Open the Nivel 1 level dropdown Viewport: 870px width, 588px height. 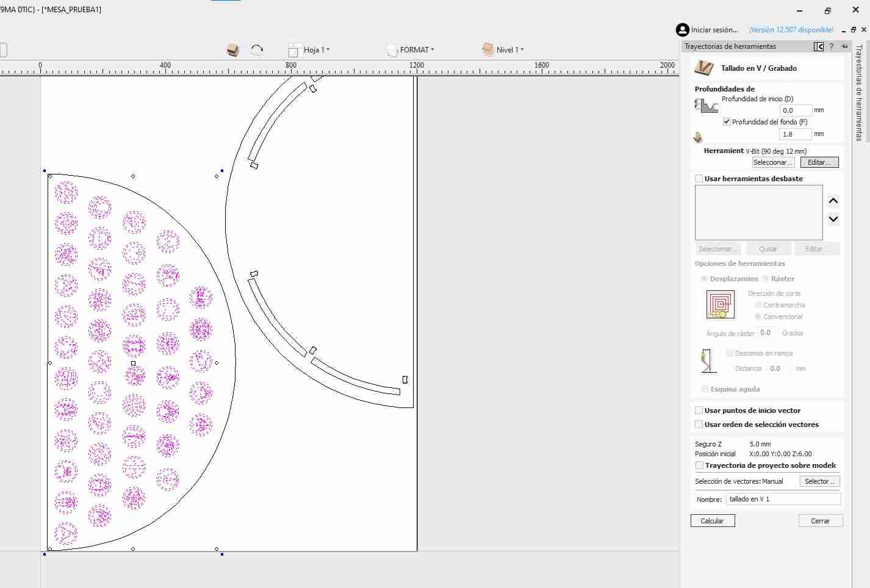[x=503, y=50]
